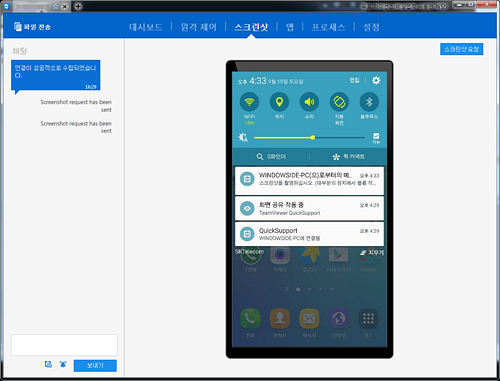Open the new tab plus button
Image resolution: width=500 pixels, height=381 pixels.
[78, 6]
